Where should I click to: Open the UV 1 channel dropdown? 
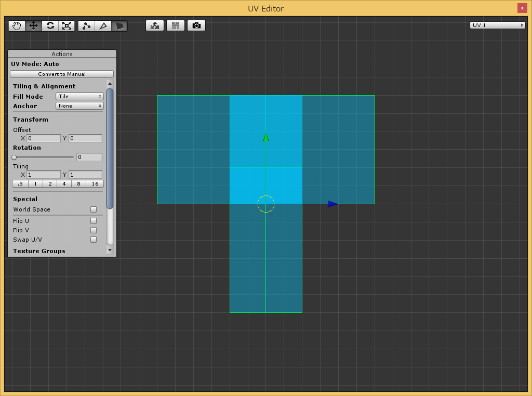click(x=497, y=25)
